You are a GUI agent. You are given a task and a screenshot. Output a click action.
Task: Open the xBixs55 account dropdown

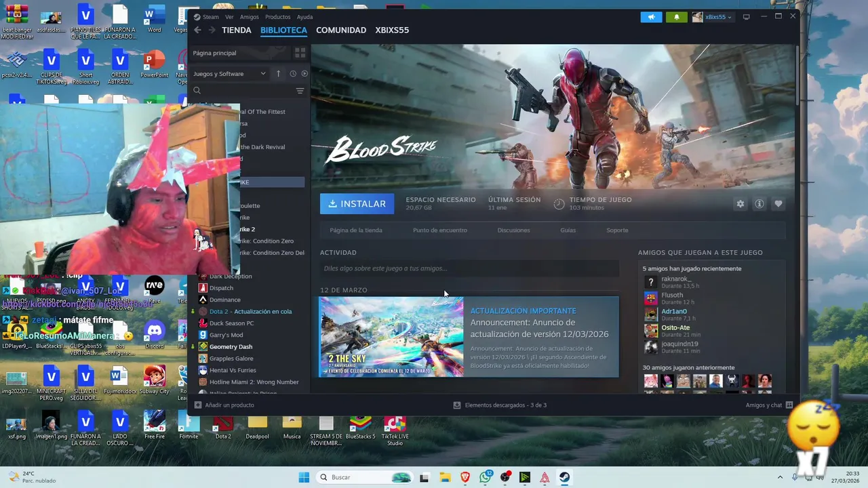(712, 17)
